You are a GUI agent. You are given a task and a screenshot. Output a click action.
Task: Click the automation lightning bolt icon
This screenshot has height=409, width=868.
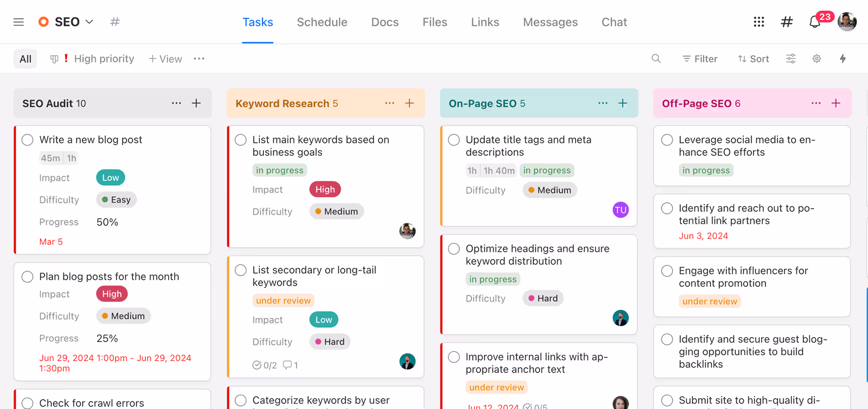(x=843, y=59)
